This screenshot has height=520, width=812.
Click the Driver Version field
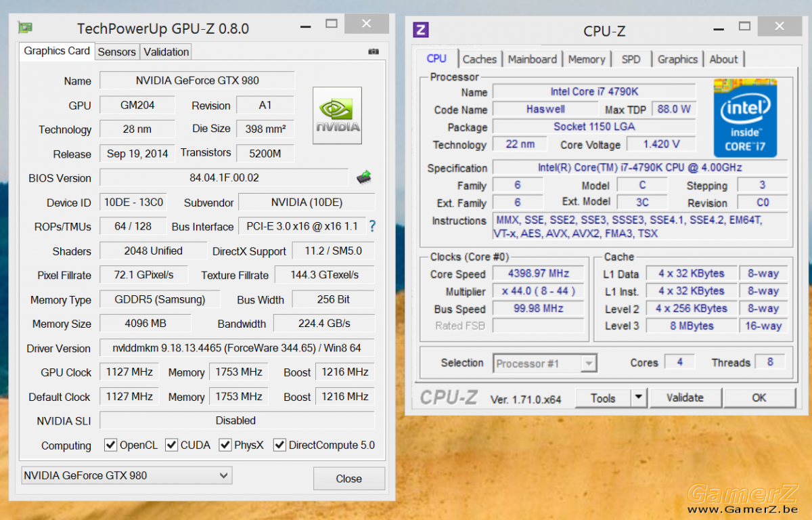[237, 348]
